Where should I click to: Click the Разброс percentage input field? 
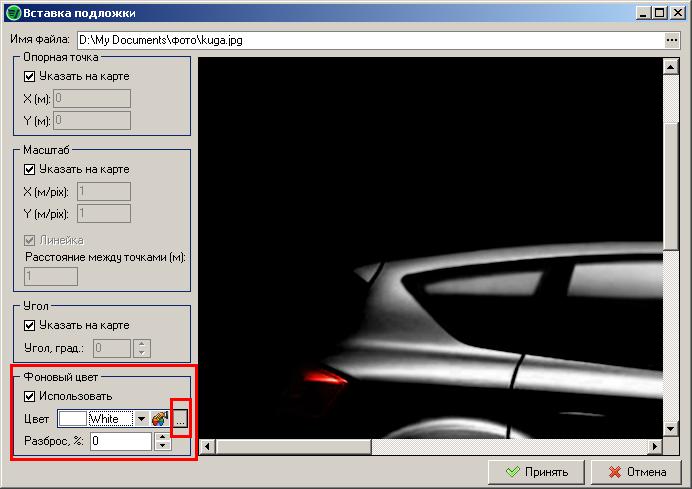(120, 441)
